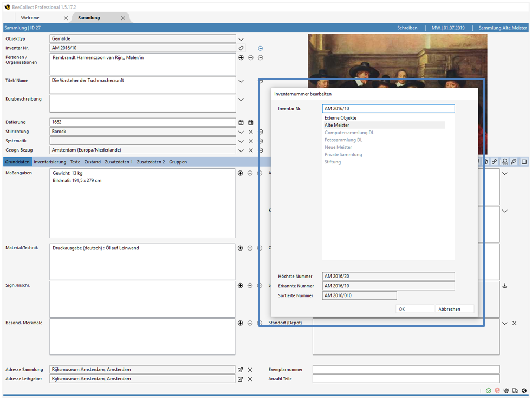Open the Geogr. Bezug dropdown arrow
The height and width of the screenshot is (401, 532).
tap(241, 150)
